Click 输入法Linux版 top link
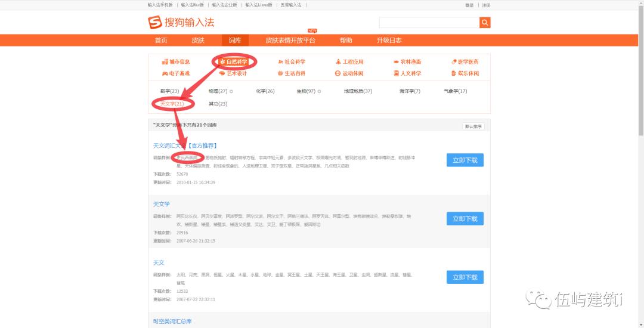 259,5
